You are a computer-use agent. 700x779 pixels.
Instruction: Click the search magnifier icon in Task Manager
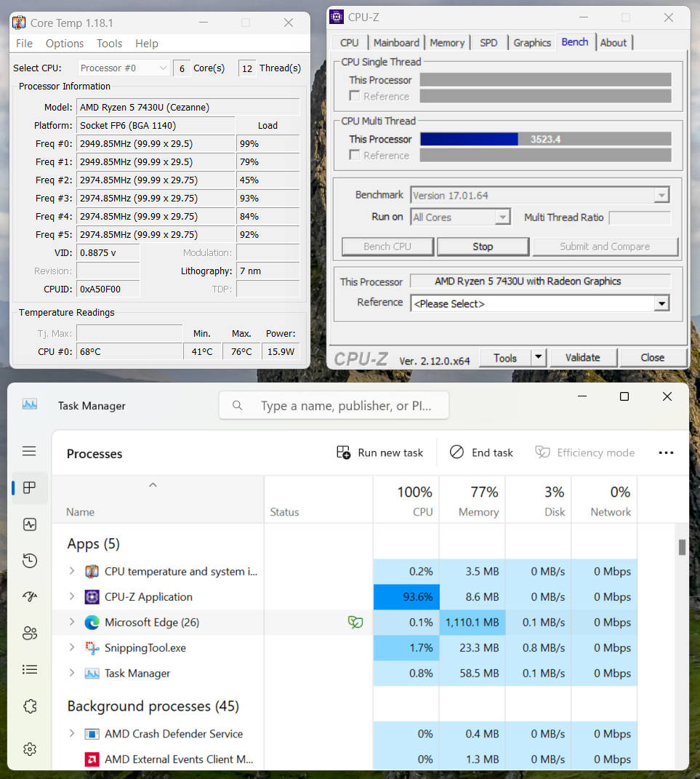coord(237,405)
